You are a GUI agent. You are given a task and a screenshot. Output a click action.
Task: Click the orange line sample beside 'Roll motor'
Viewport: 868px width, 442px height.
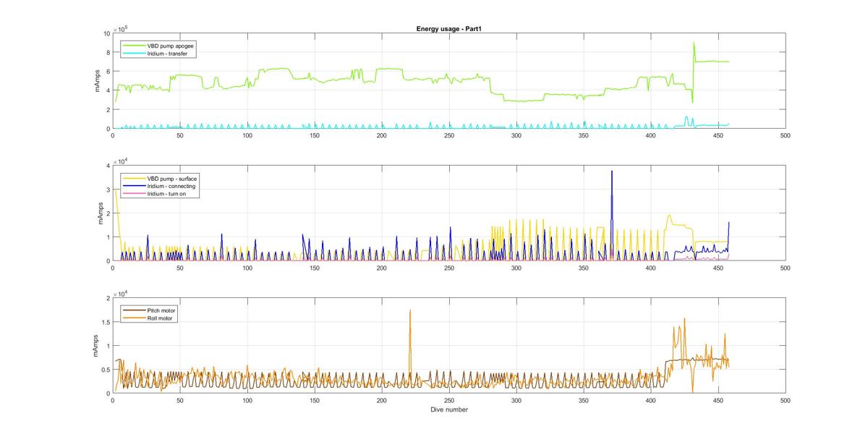(x=135, y=318)
